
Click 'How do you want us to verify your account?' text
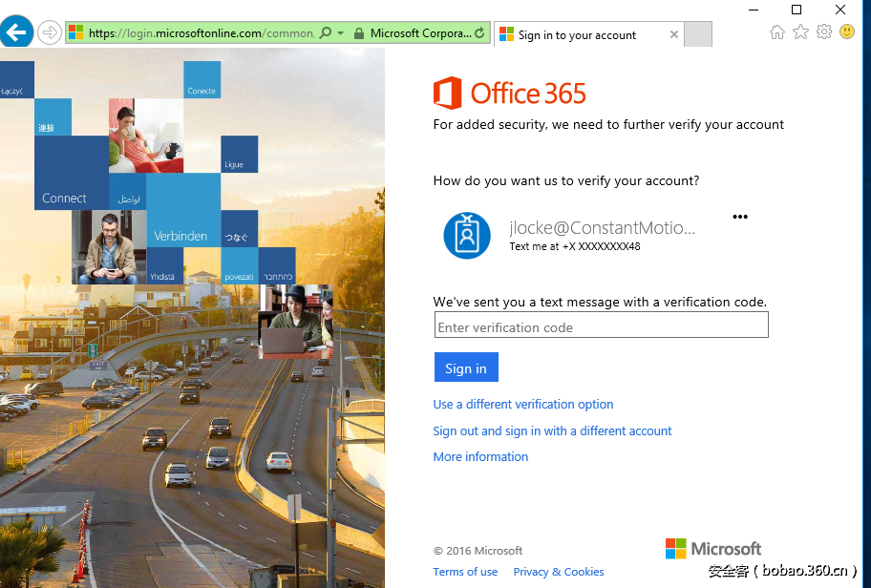566,181
